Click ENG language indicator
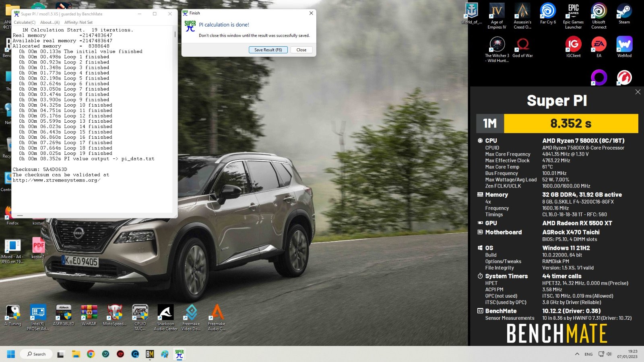 click(588, 354)
